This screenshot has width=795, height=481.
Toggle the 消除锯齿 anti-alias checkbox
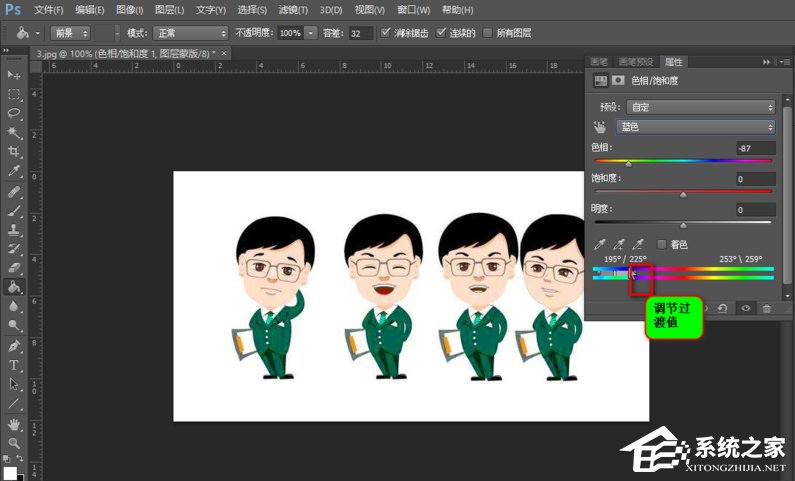pyautogui.click(x=386, y=33)
